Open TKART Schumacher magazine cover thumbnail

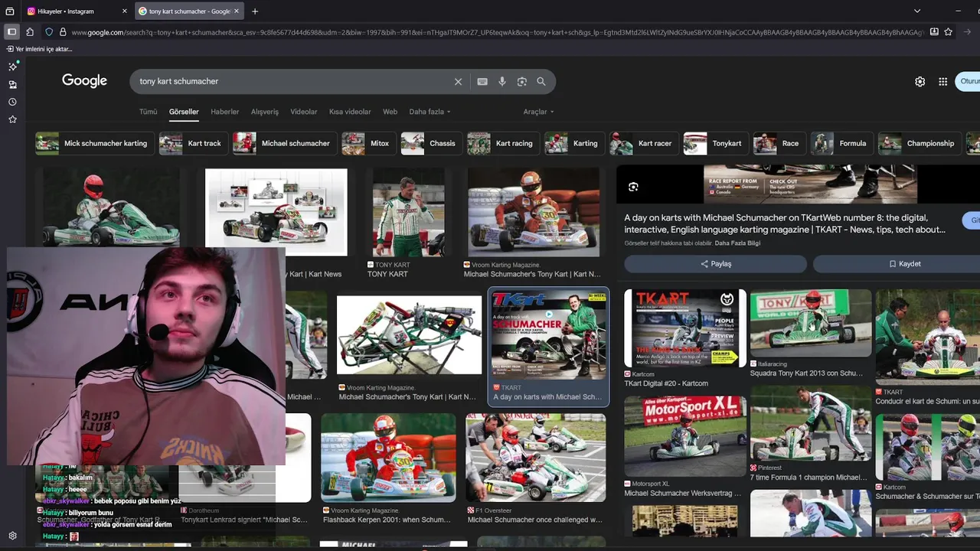pos(548,334)
